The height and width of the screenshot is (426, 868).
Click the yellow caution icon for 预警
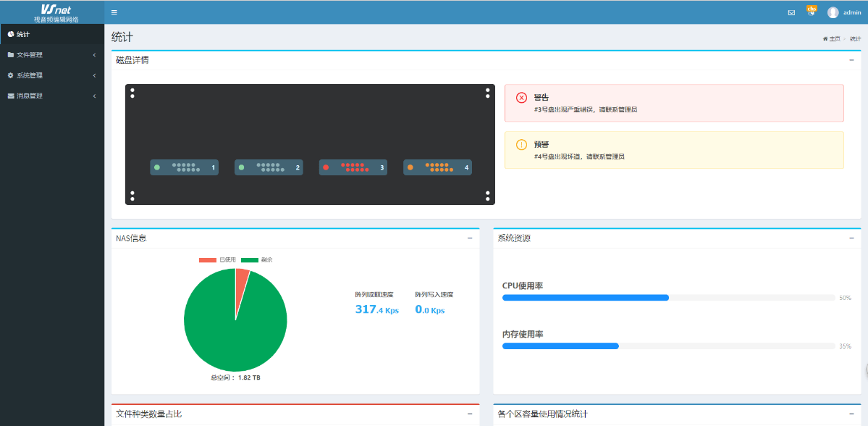pyautogui.click(x=521, y=145)
